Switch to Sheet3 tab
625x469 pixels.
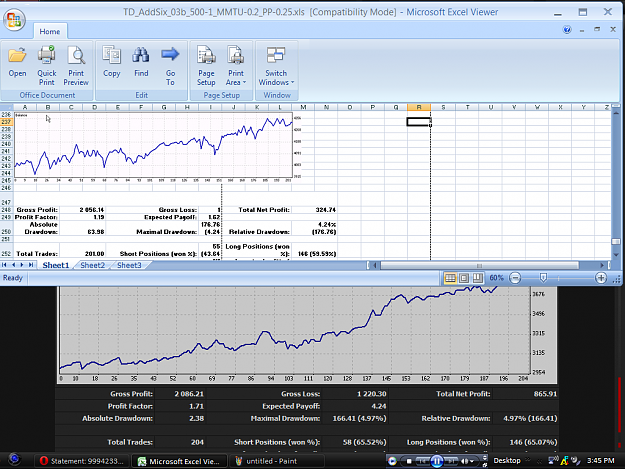pyautogui.click(x=129, y=265)
